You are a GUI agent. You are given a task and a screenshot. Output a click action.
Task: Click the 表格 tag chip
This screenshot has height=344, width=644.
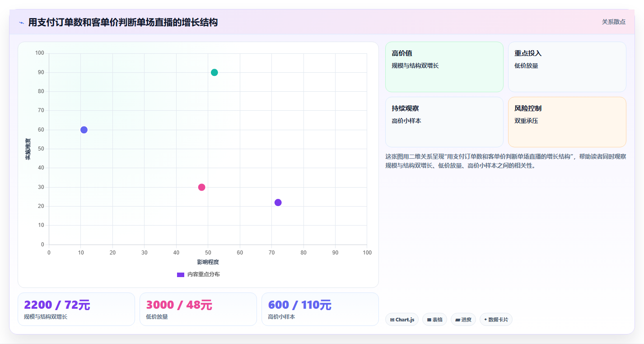pyautogui.click(x=434, y=320)
